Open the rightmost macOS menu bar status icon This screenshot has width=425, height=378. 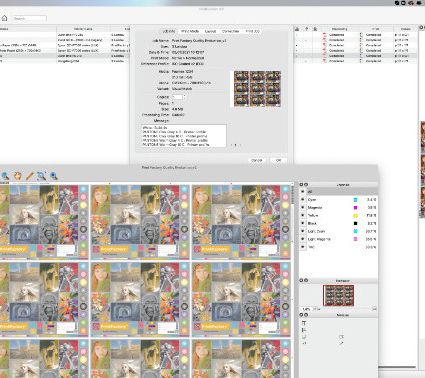click(419, 3)
